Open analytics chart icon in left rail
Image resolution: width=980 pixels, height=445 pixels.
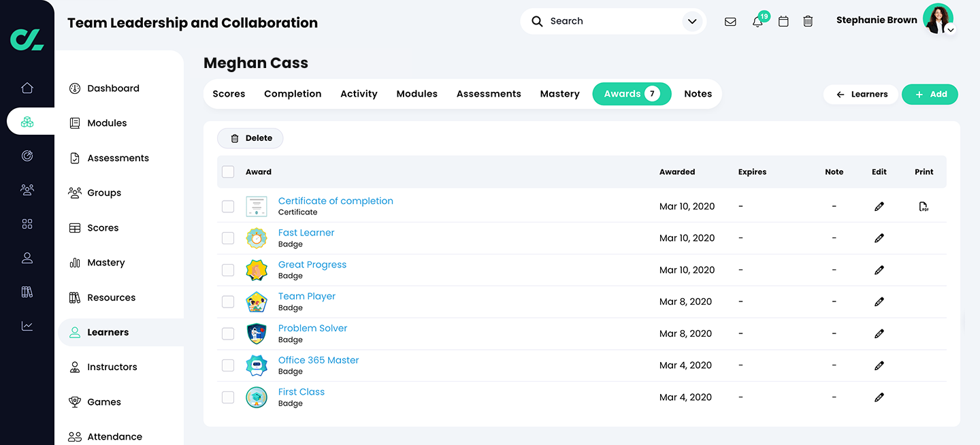[x=27, y=326]
